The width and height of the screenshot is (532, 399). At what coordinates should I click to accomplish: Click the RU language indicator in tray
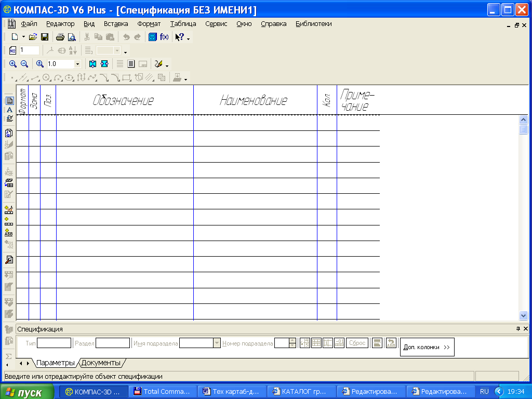click(484, 392)
